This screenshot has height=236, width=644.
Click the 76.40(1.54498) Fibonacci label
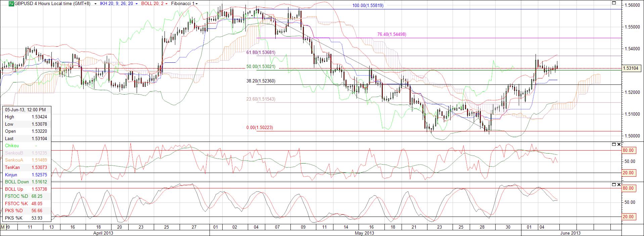(x=392, y=34)
